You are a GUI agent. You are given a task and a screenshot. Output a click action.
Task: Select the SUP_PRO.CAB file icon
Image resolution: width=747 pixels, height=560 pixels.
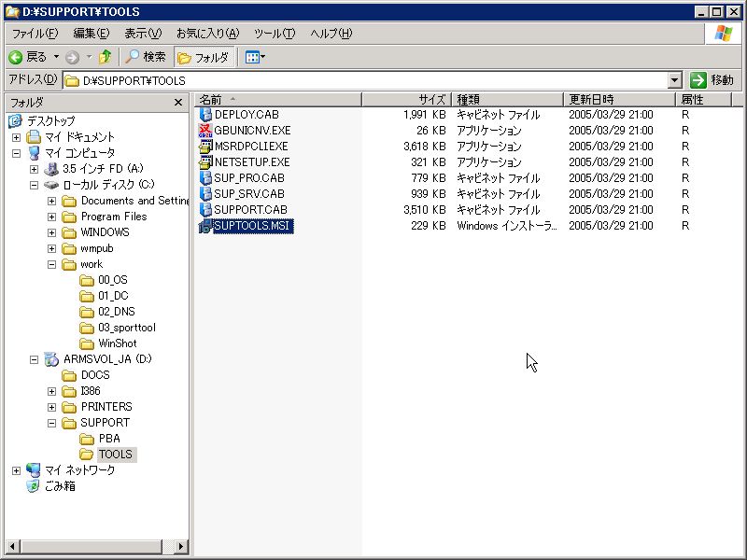[205, 178]
